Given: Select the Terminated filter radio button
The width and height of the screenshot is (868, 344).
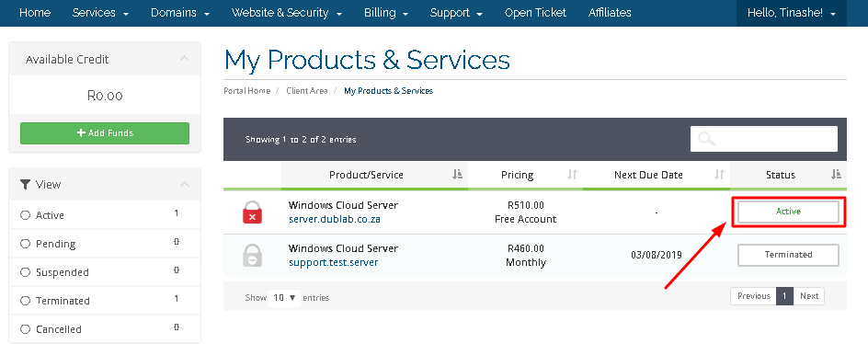Looking at the screenshot, I should [x=25, y=301].
